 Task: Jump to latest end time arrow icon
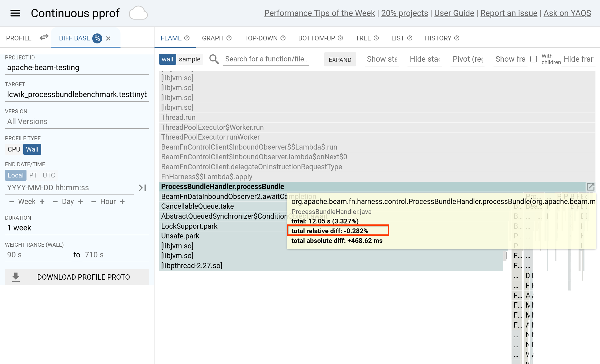tap(142, 188)
